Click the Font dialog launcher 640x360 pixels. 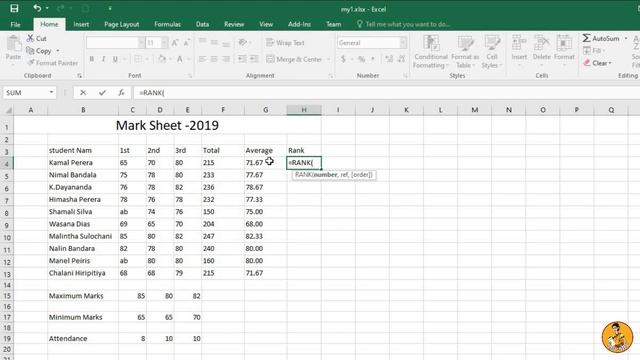tap(190, 76)
